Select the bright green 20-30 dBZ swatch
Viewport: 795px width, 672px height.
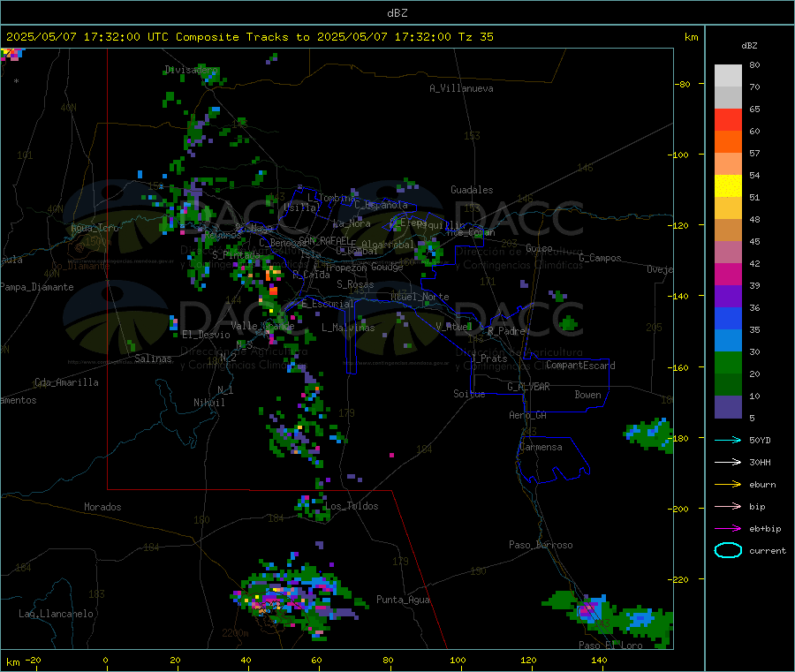pyautogui.click(x=728, y=363)
